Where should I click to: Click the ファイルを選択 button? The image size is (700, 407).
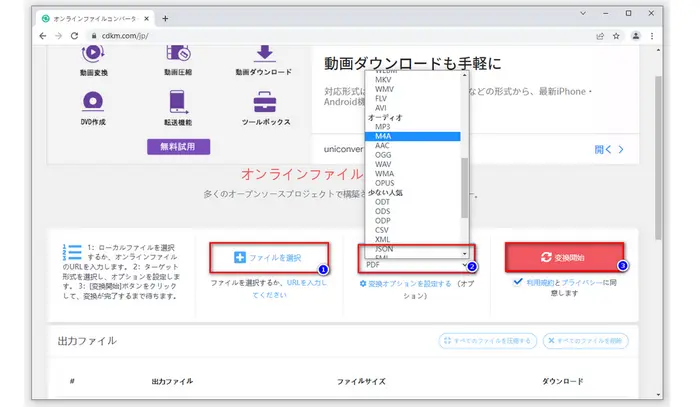[268, 257]
